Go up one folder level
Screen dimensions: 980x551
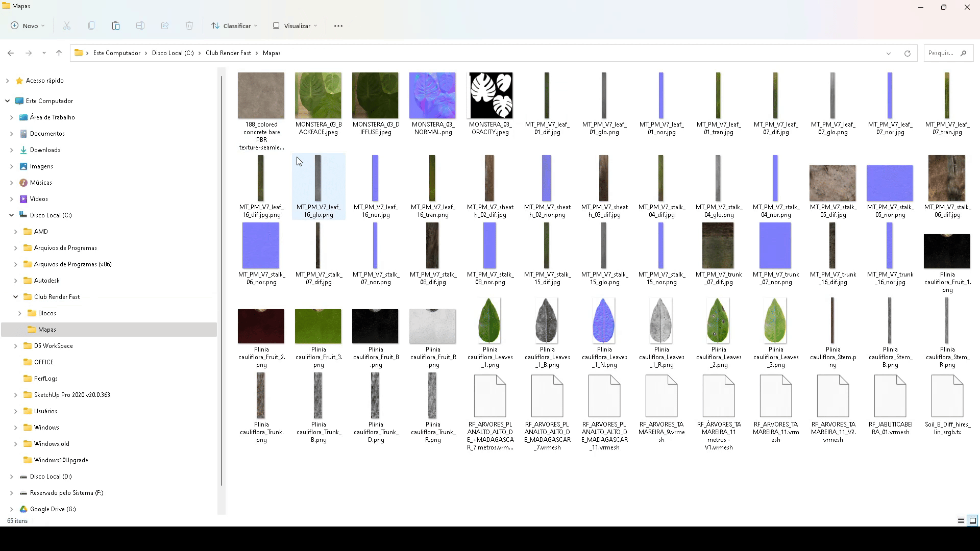tap(59, 53)
